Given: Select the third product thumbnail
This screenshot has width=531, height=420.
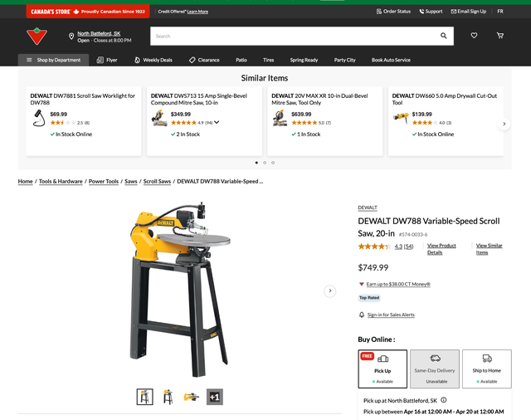Looking at the screenshot, I should [192, 397].
